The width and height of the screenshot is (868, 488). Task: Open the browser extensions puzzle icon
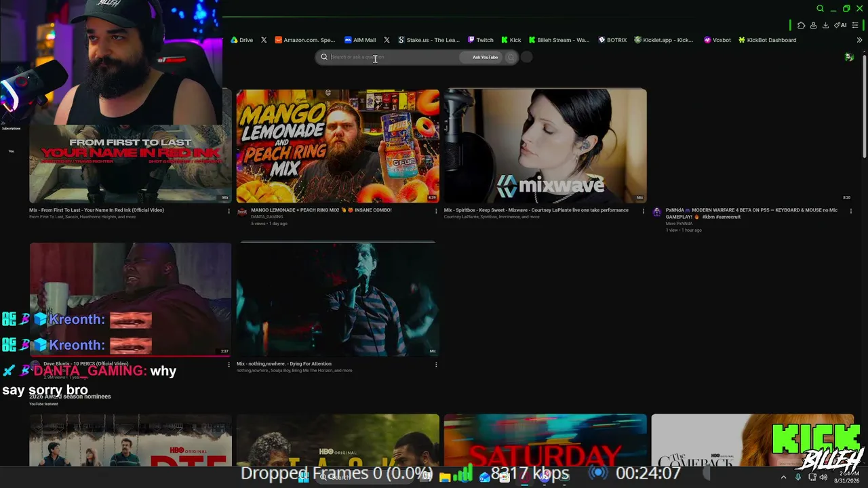coord(801,25)
